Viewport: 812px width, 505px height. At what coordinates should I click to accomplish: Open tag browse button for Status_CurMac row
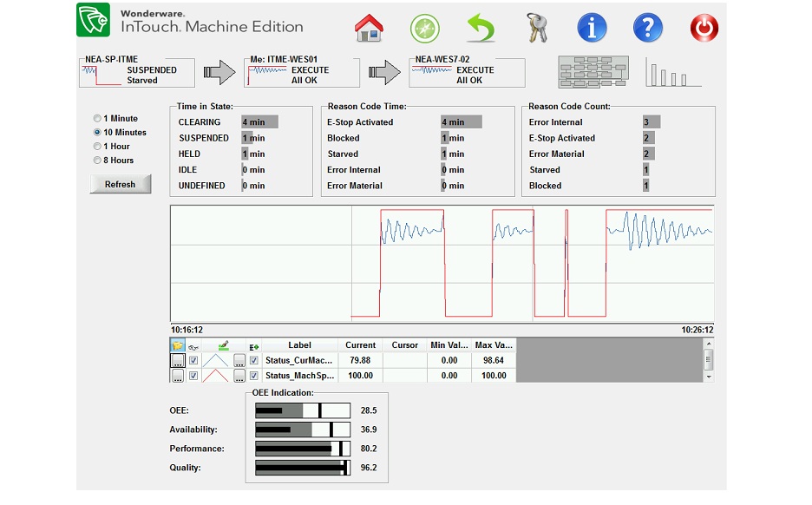pyautogui.click(x=178, y=360)
